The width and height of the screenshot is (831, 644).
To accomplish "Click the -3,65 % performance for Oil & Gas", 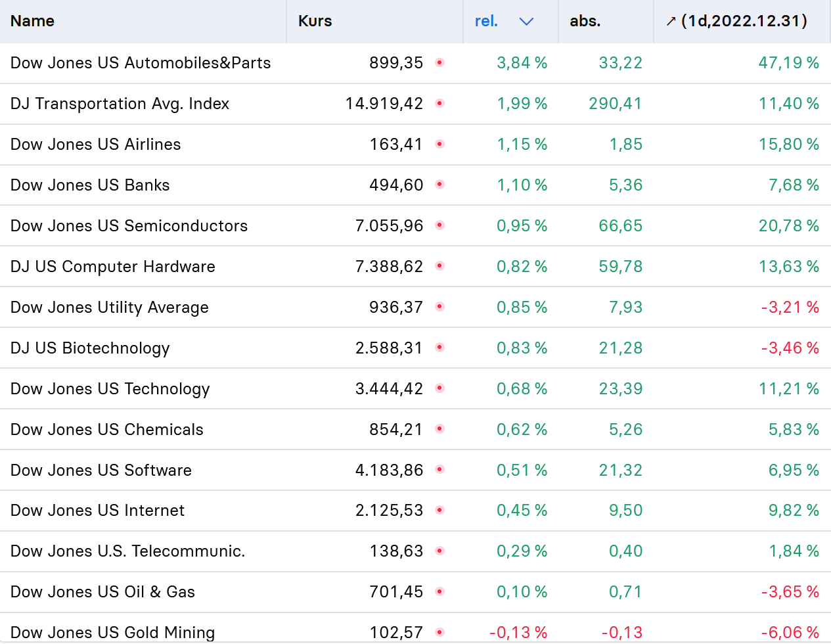I will [x=790, y=591].
